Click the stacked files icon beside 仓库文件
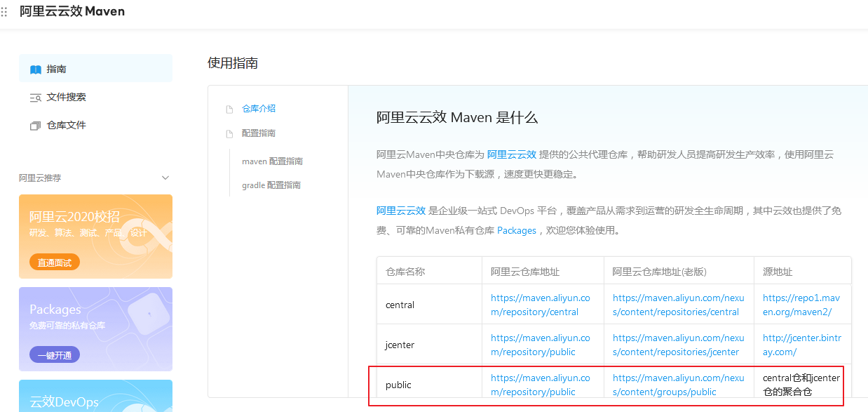The image size is (868, 412). point(36,126)
